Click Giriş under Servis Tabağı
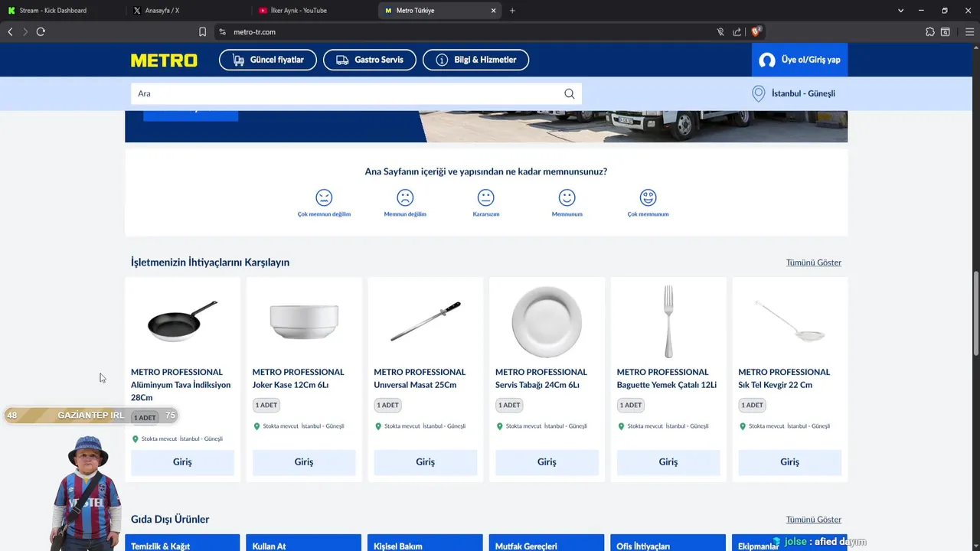 tap(547, 462)
